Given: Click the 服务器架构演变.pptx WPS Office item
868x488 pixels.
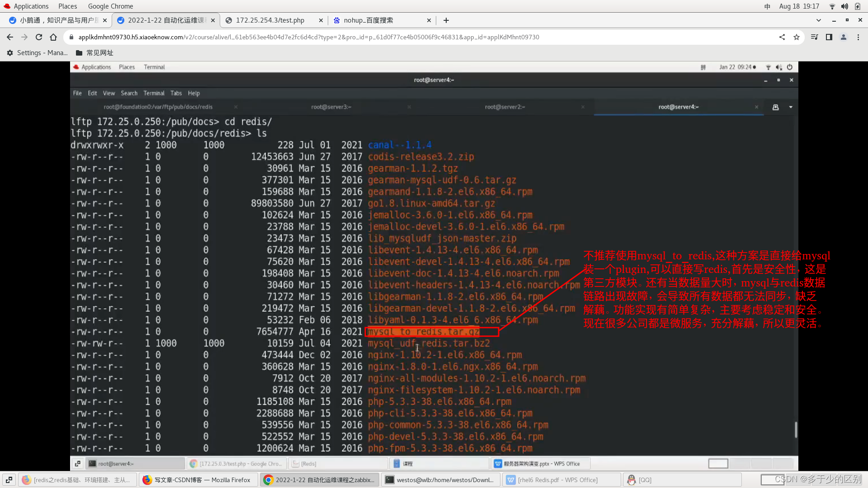Looking at the screenshot, I should [541, 464].
